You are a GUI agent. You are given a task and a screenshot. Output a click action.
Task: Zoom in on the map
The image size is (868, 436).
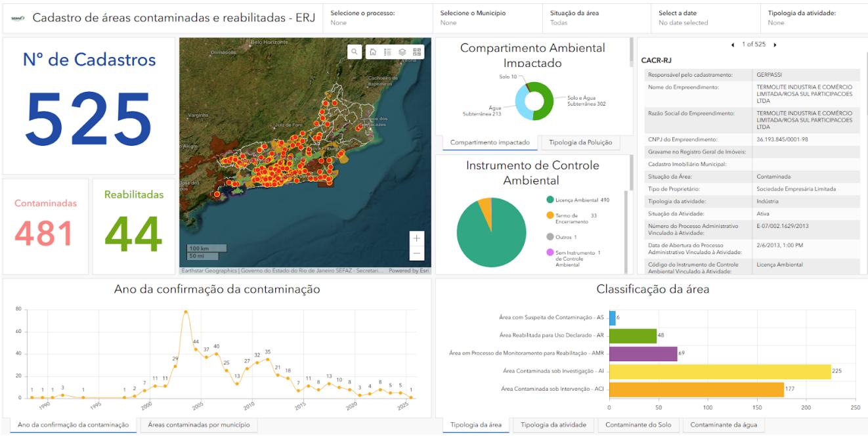pyautogui.click(x=417, y=238)
